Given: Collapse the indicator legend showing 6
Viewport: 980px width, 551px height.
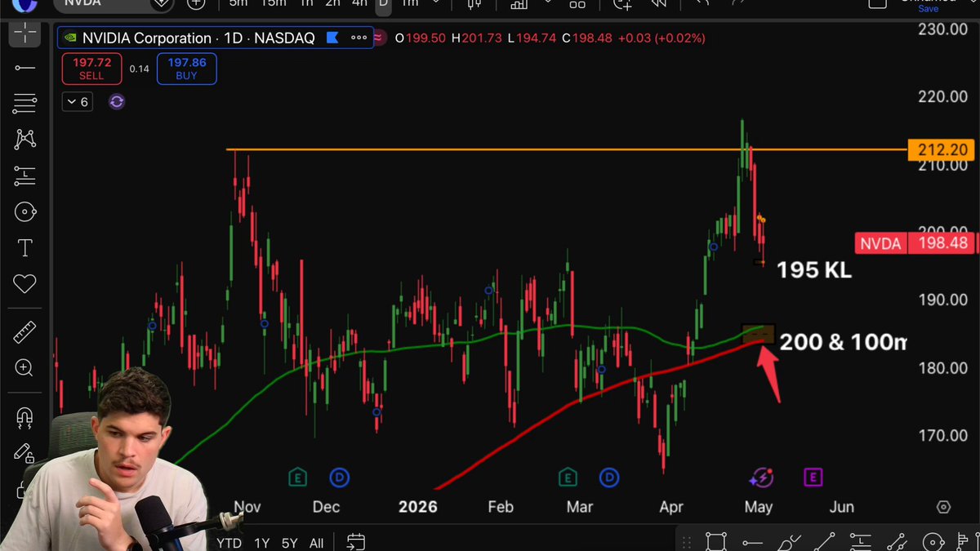Looking at the screenshot, I should click(x=78, y=102).
